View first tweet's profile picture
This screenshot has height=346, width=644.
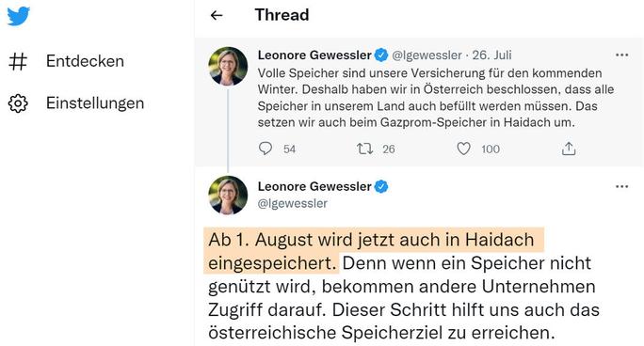point(228,66)
